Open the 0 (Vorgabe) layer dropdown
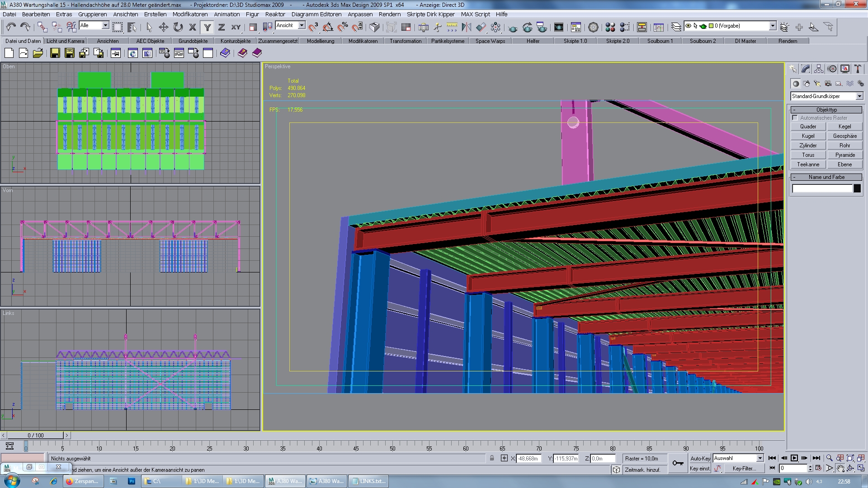The width and height of the screenshot is (868, 488). (x=773, y=26)
